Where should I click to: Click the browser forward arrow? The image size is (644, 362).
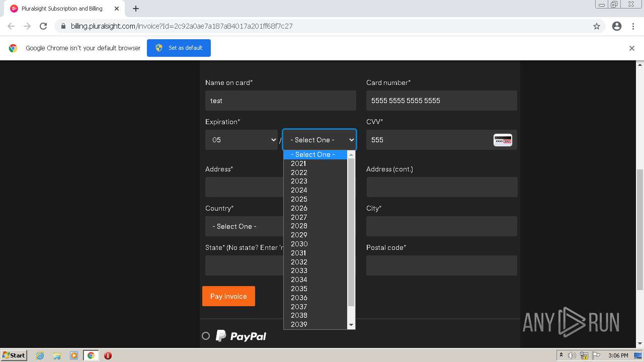(x=27, y=26)
